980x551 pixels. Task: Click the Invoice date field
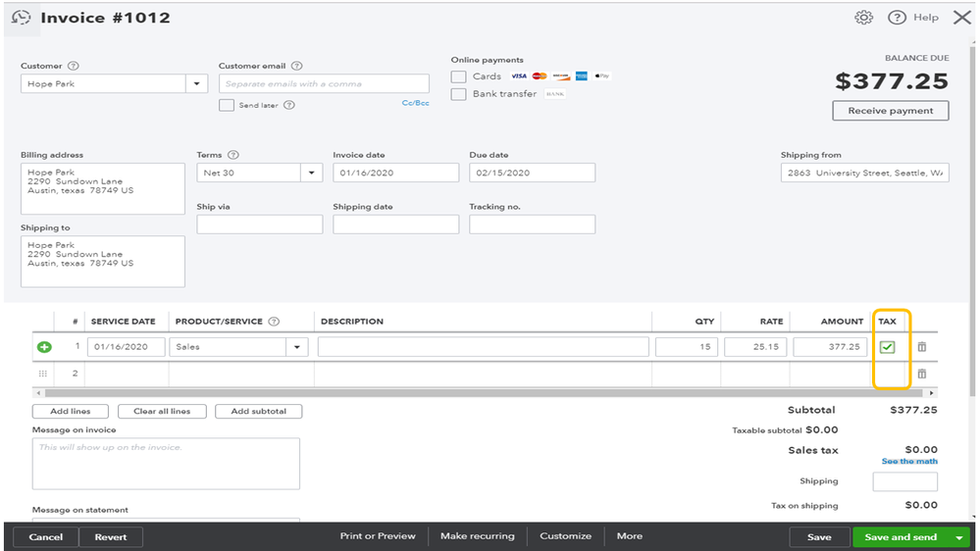tap(395, 174)
